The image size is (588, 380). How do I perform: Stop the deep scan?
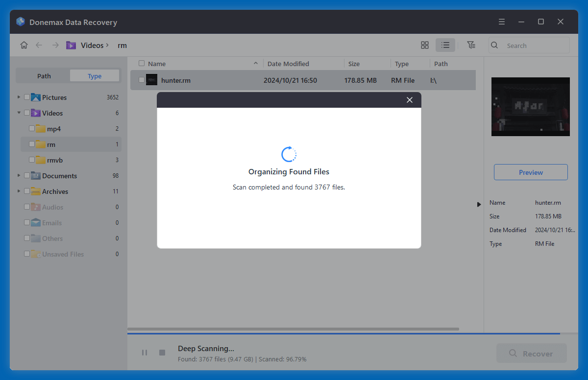pos(162,352)
